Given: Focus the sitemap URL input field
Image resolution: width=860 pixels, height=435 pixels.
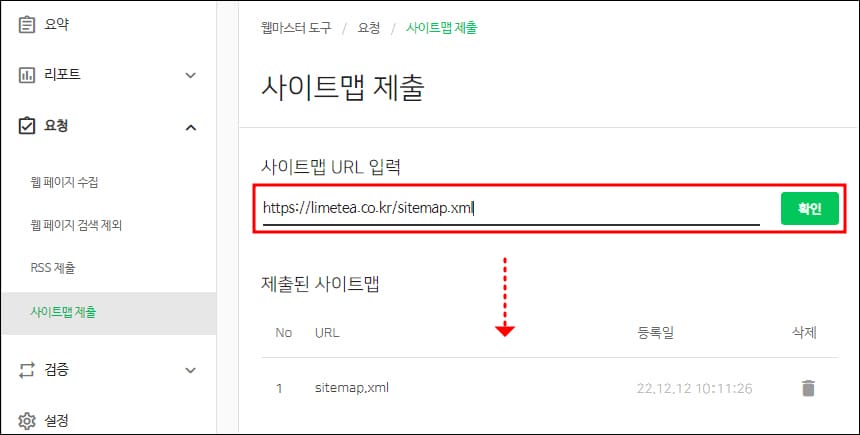Looking at the screenshot, I should [x=511, y=209].
